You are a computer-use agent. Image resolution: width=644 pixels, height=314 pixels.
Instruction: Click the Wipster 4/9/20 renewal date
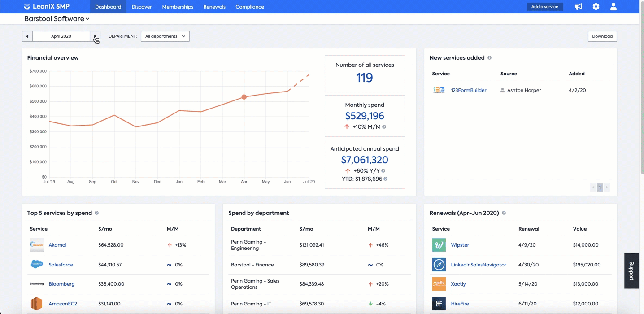tap(526, 245)
